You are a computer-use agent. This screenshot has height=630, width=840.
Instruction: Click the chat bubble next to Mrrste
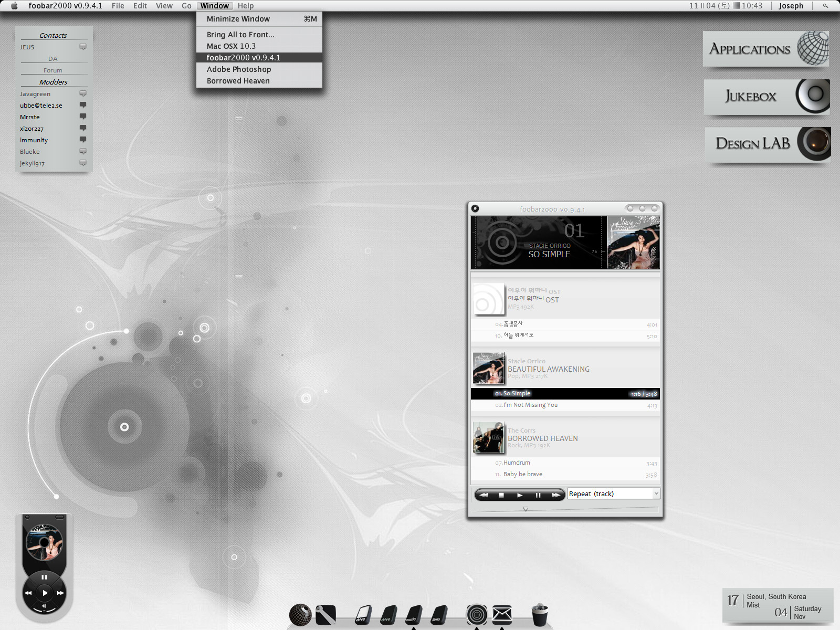[x=83, y=117]
